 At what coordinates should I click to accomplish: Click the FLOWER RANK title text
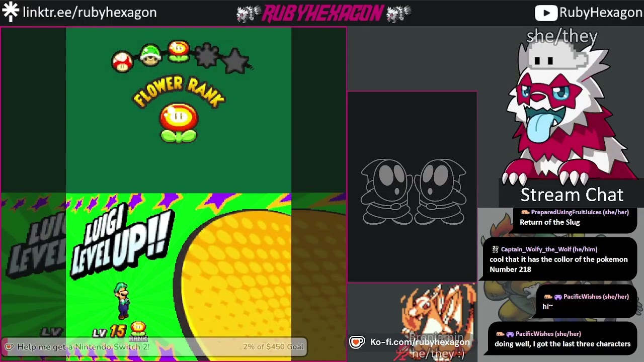178,90
